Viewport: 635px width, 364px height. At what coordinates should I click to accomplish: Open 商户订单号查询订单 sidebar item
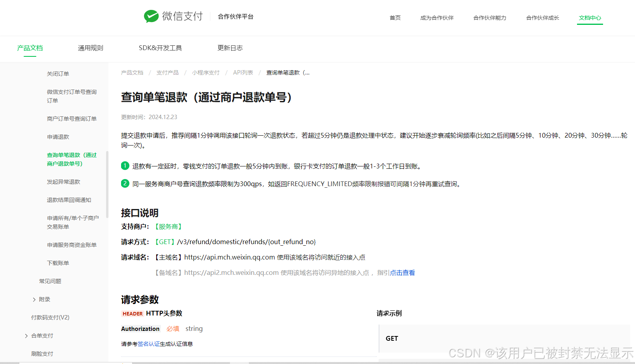click(72, 119)
